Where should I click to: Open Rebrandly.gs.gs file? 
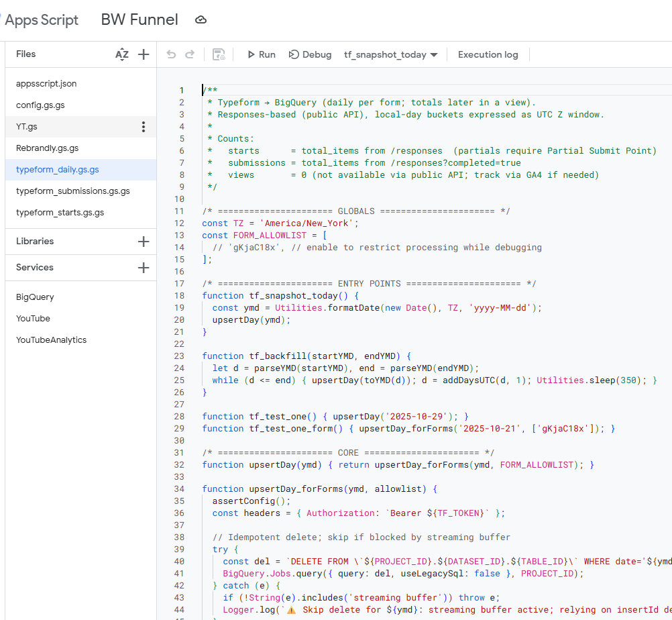pos(80,148)
